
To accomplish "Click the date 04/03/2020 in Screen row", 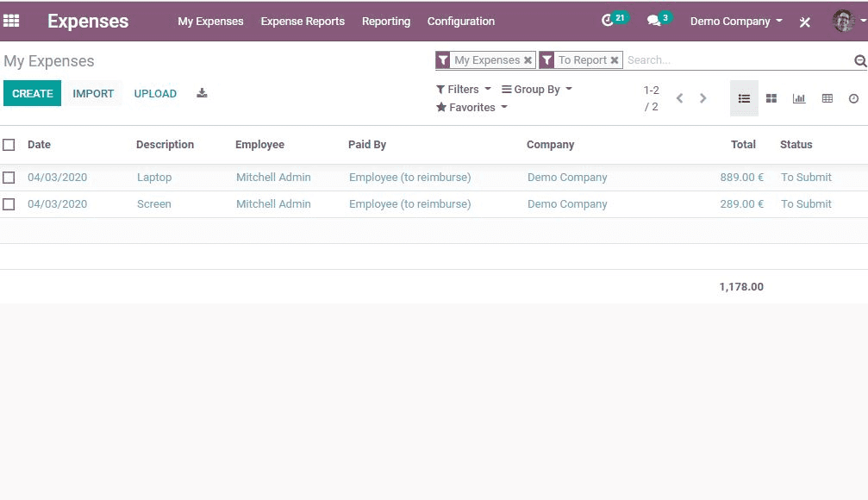I will [x=58, y=203].
